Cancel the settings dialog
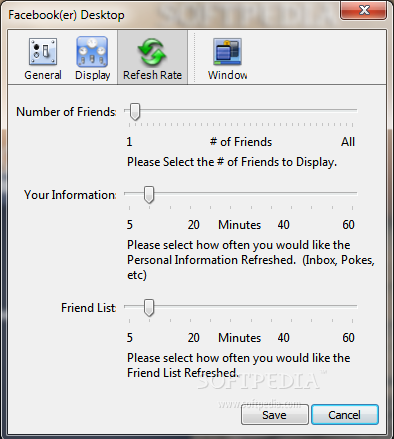394x439 pixels. (x=345, y=415)
